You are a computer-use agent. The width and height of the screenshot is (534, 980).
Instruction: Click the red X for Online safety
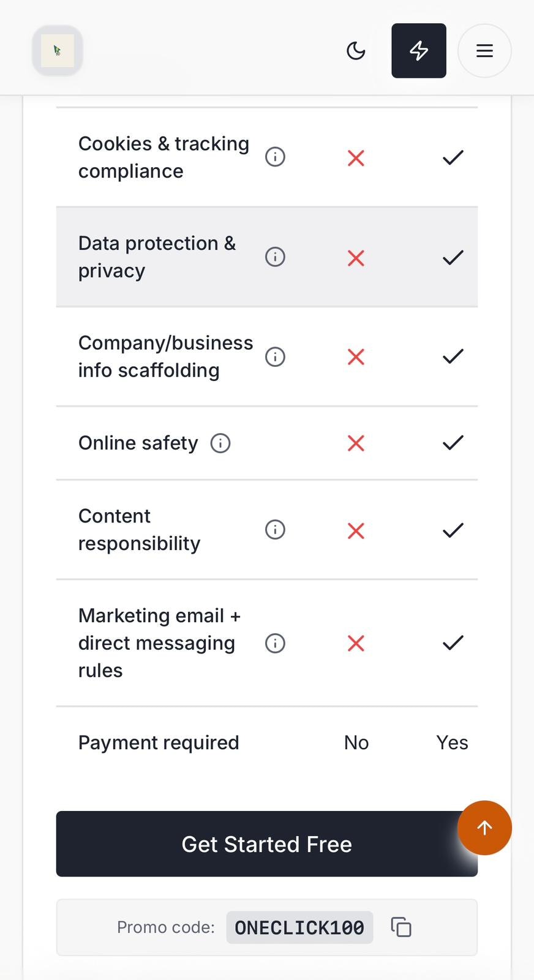coord(356,443)
